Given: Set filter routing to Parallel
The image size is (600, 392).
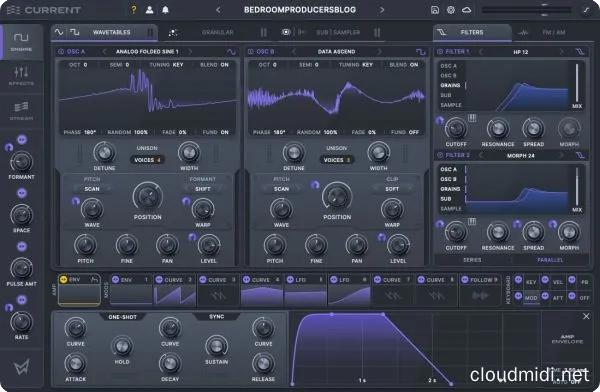Looking at the screenshot, I should coord(550,260).
